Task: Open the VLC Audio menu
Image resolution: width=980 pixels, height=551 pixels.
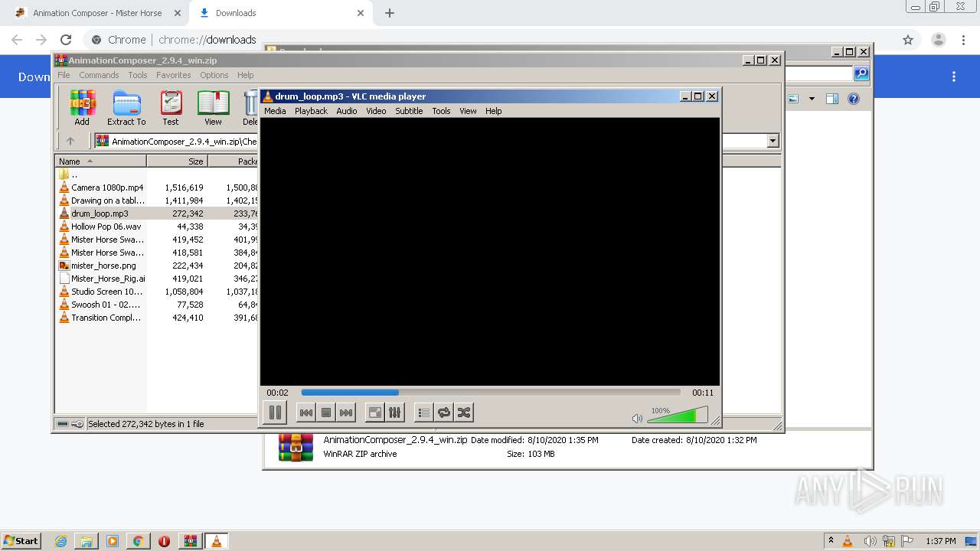Action: pos(347,111)
